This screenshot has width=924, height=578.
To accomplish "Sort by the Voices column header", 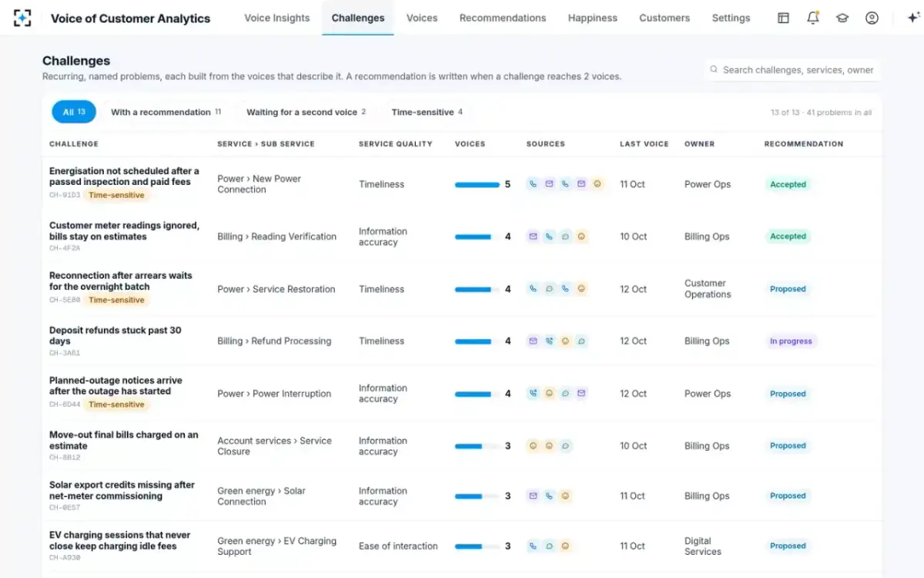I will 470,144.
